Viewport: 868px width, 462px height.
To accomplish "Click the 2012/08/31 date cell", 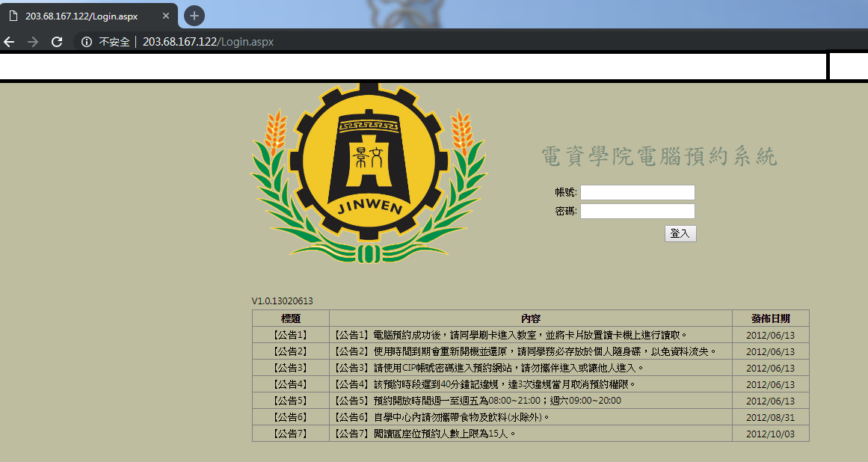I will 771,417.
